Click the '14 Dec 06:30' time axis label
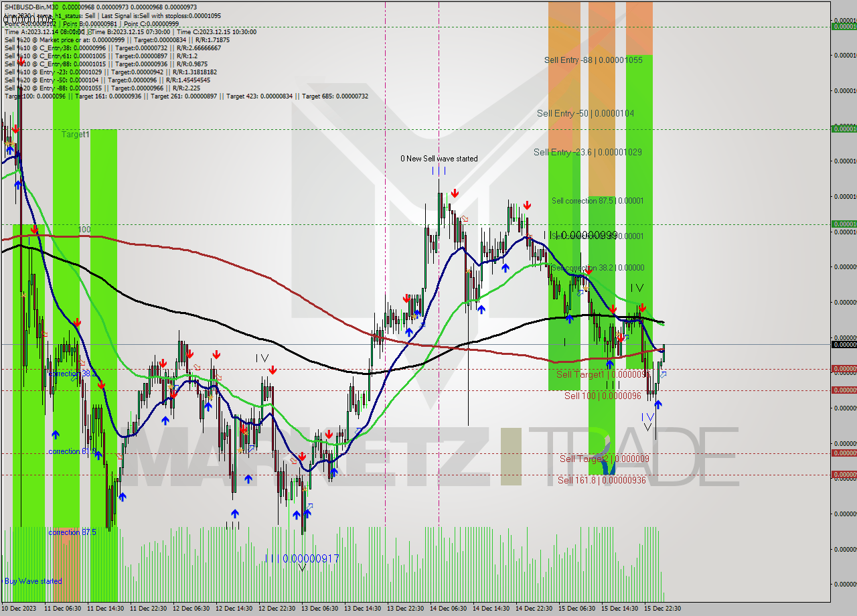Screen dimensions: 857x616 [449, 609]
